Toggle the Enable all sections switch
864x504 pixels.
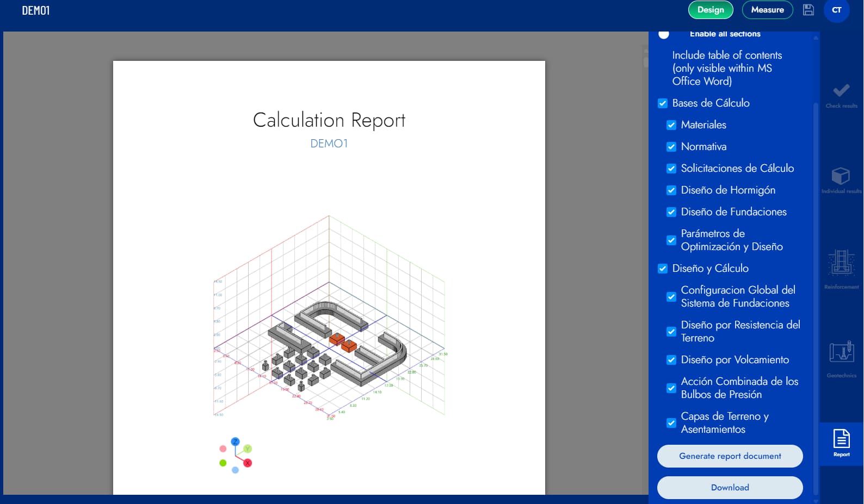tap(664, 34)
